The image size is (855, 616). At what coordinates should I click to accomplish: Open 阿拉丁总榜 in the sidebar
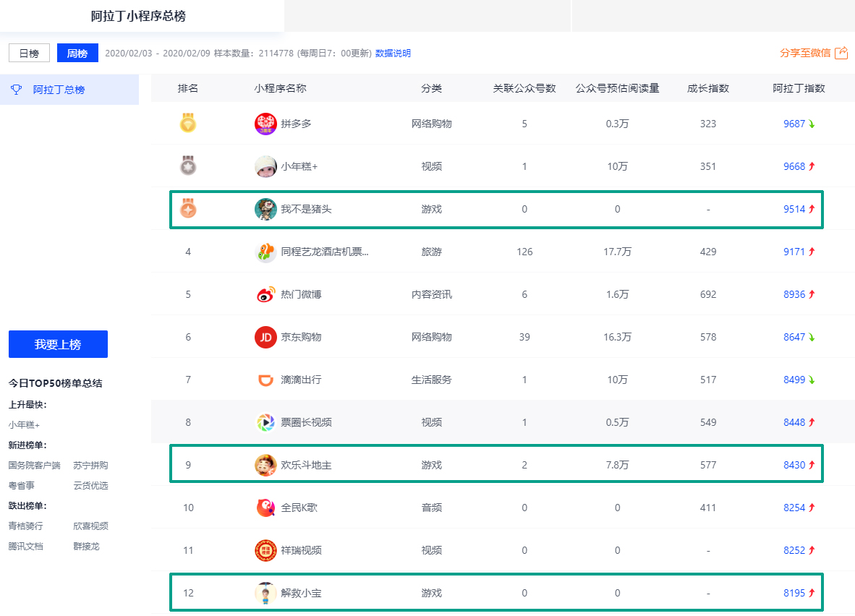point(59,90)
